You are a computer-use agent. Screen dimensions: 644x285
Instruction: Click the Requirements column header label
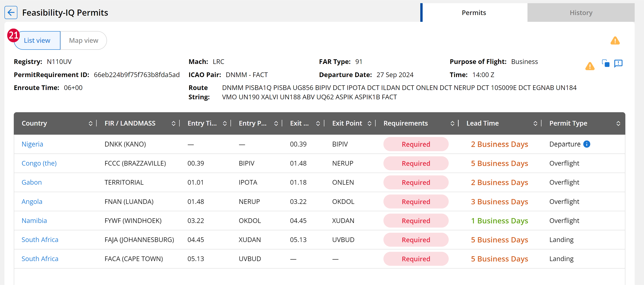405,123
